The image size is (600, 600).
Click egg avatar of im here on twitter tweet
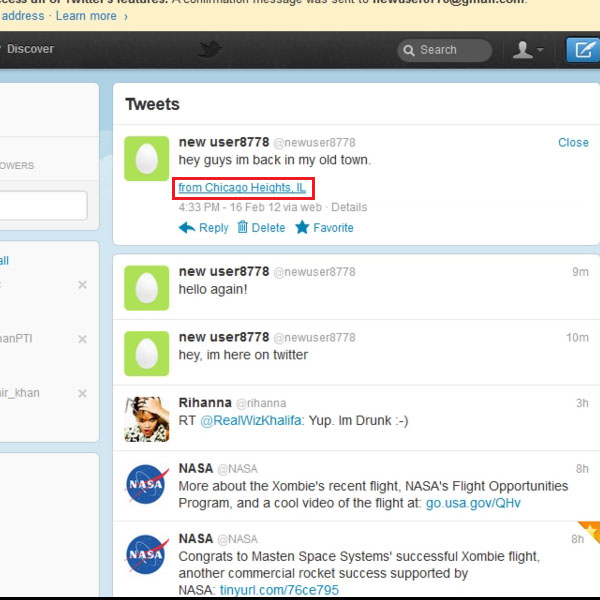(x=147, y=354)
